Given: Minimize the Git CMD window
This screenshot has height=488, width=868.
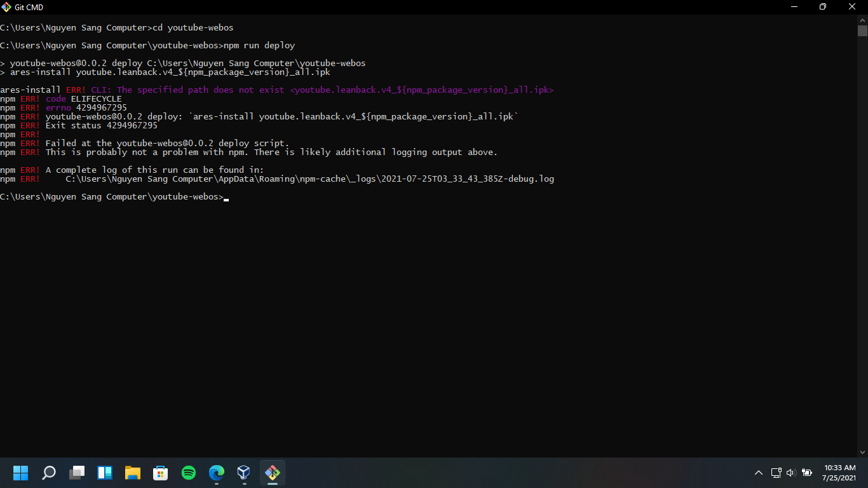Looking at the screenshot, I should click(x=794, y=7).
